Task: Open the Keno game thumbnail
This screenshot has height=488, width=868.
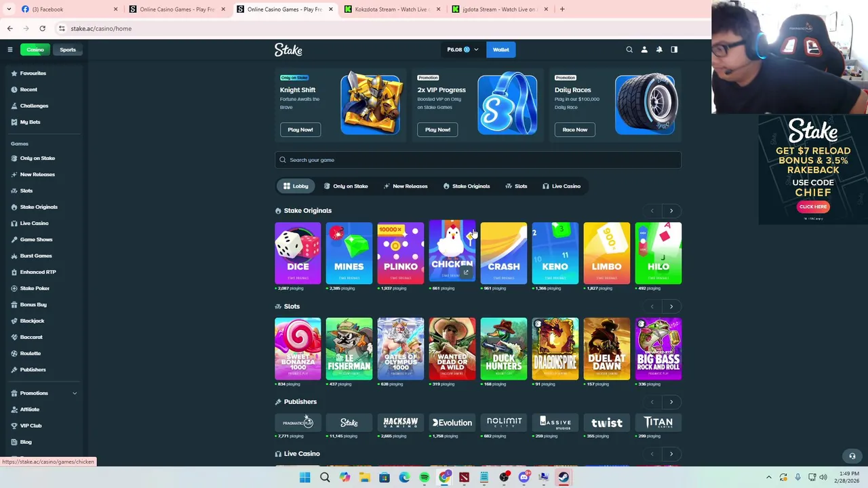Action: 555,253
